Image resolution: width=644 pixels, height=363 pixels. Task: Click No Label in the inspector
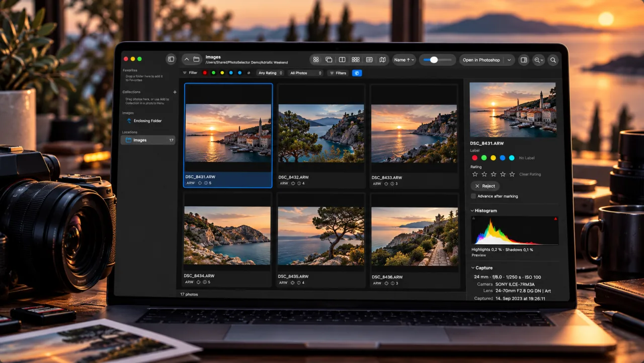[527, 158]
